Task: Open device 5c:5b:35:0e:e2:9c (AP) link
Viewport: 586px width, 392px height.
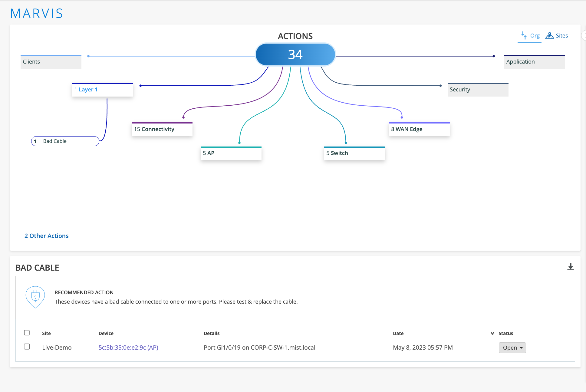Action: (x=128, y=348)
